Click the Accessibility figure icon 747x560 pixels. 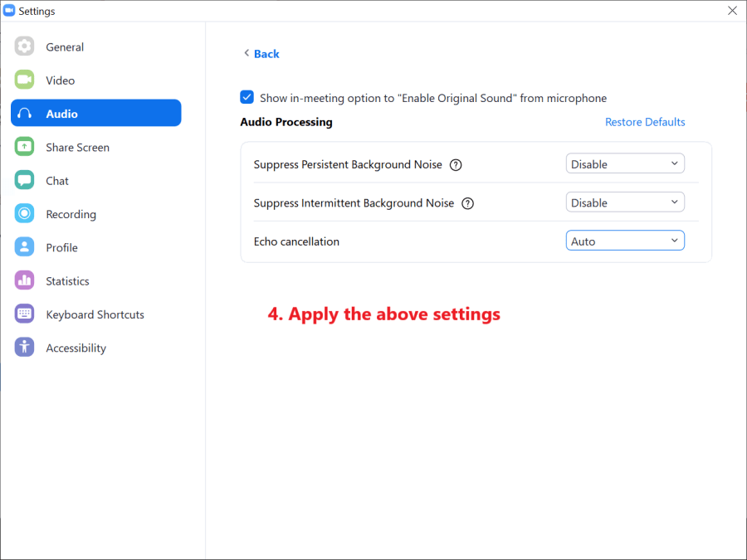click(25, 348)
